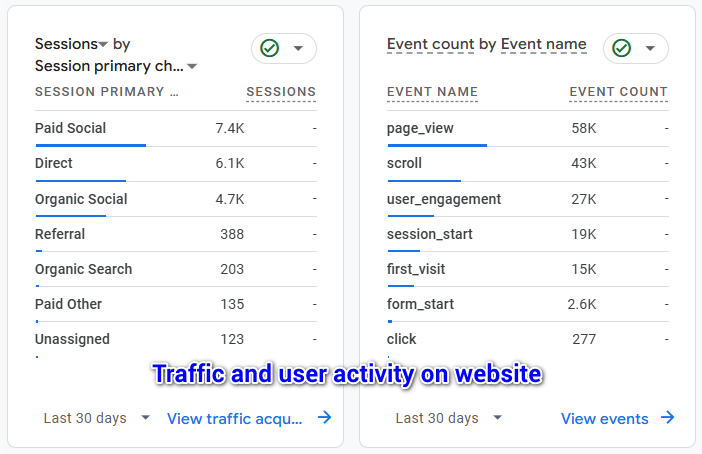Screen dimensions: 702x454
Task: Click the green checkmark icon in Sessions card
Action: coord(269,48)
